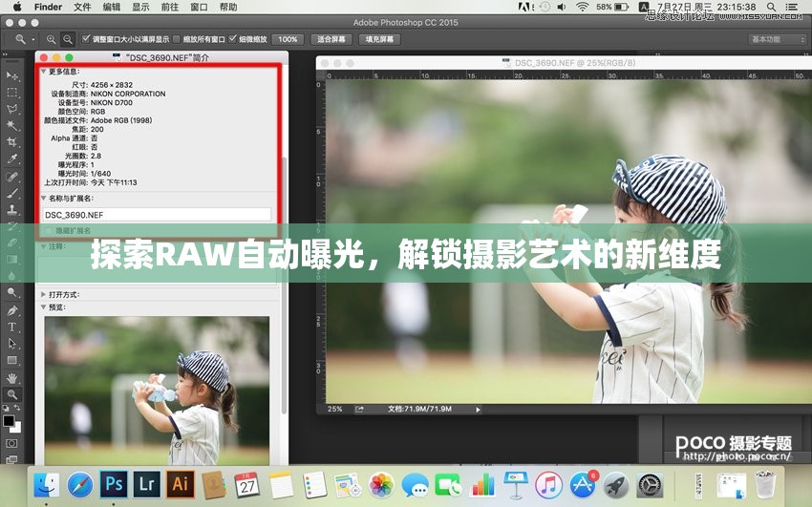Click the 填充屏幕 button
The height and width of the screenshot is (507, 812).
point(379,39)
